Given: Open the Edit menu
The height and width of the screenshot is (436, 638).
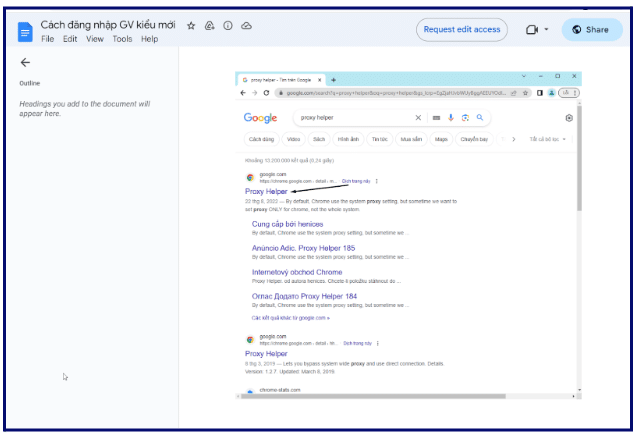Looking at the screenshot, I should point(70,39).
